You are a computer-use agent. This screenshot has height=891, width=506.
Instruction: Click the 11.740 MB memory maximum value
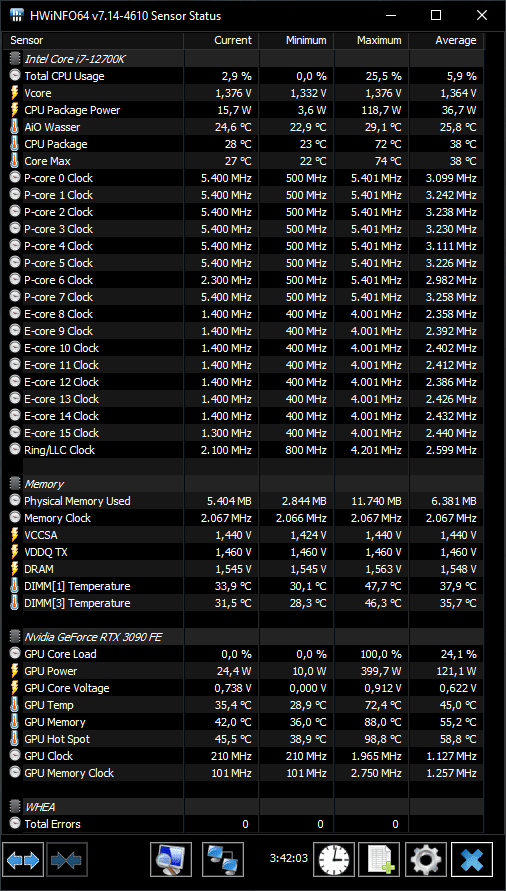tap(376, 501)
